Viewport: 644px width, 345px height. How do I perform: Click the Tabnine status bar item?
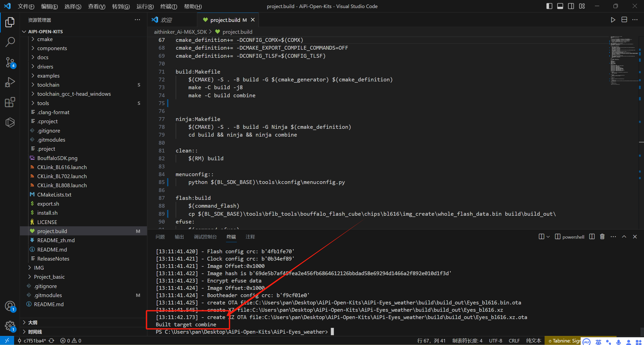tap(563, 341)
